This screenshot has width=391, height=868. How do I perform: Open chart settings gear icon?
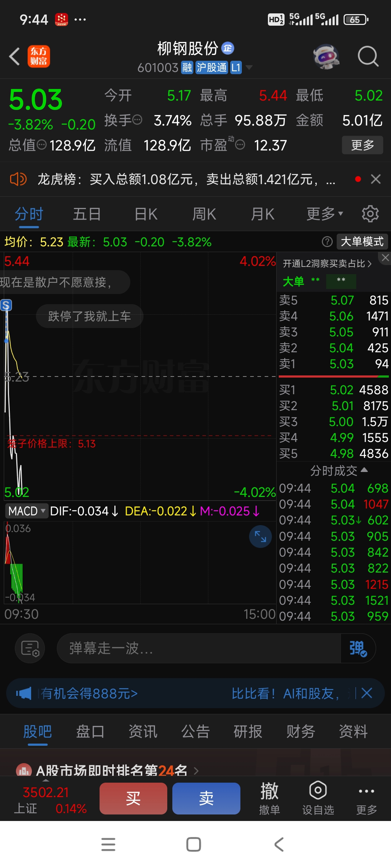(x=370, y=214)
